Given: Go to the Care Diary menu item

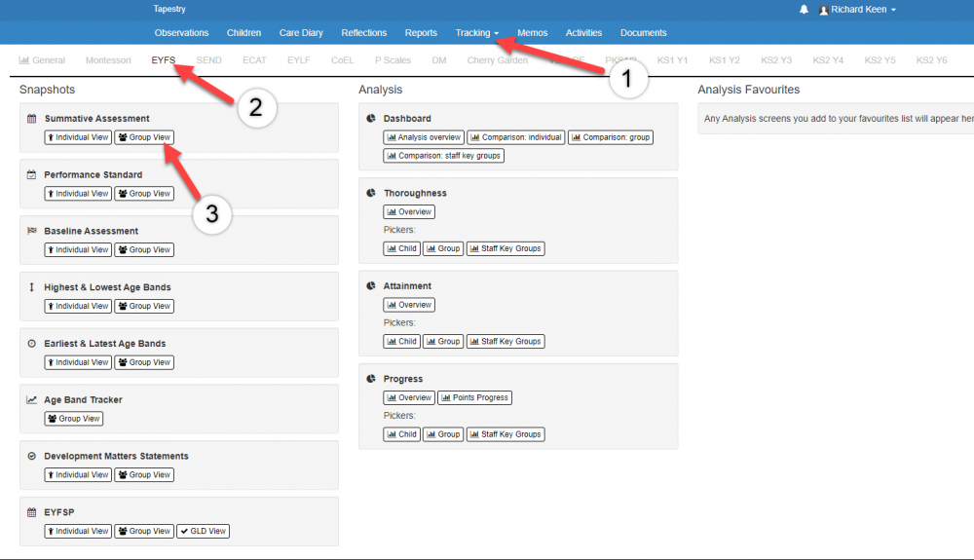Looking at the screenshot, I should [301, 33].
